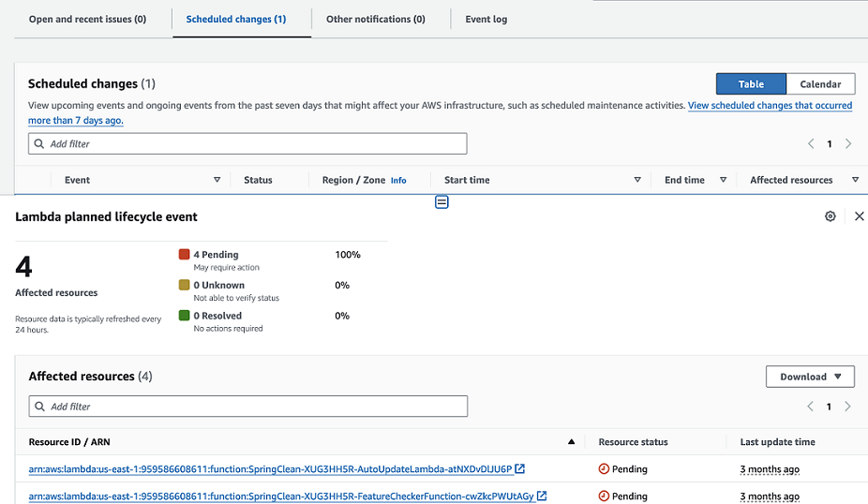Open the Download dropdown
Viewport: 868px width, 504px height.
(810, 377)
